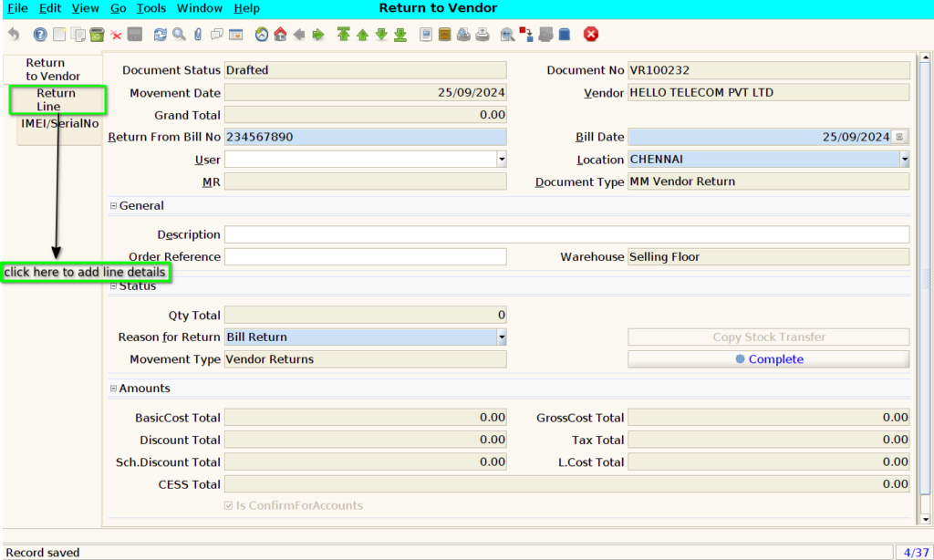
Task: Open the Location CHENNAI dropdown
Action: 904,159
